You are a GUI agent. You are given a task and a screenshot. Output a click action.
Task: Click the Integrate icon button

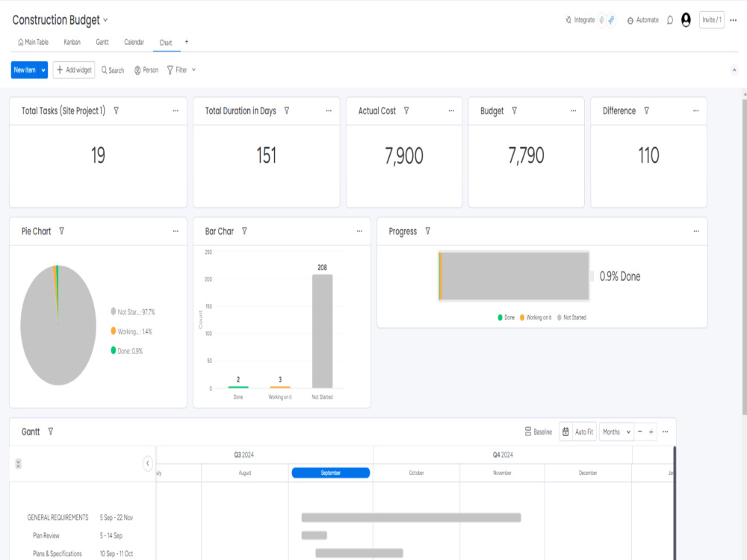[x=580, y=20]
